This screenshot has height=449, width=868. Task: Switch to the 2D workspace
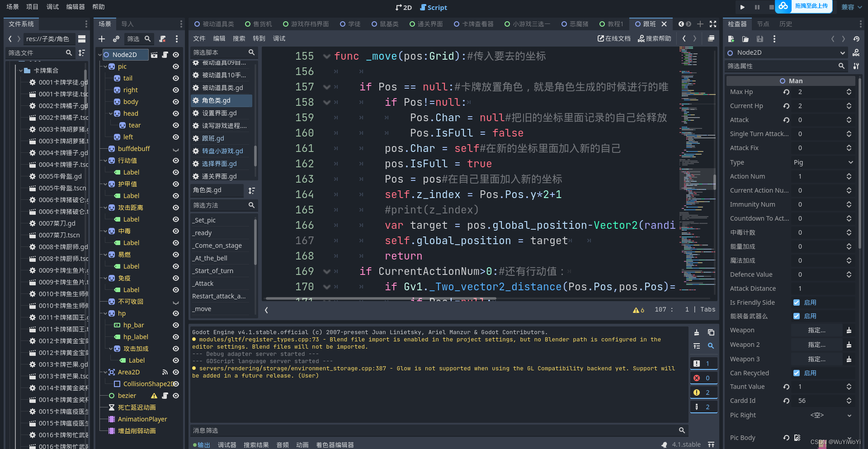[404, 7]
